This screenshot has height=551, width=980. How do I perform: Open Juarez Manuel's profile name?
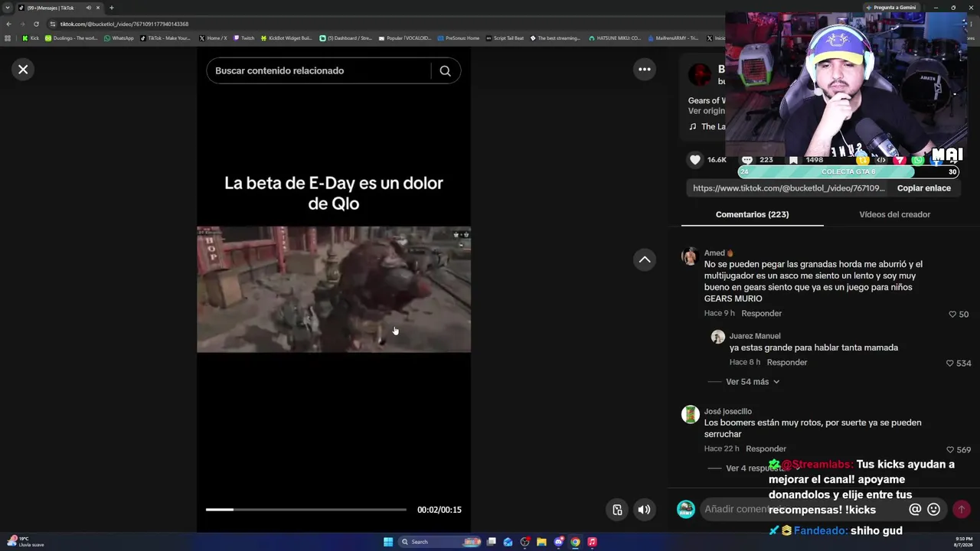coord(755,336)
